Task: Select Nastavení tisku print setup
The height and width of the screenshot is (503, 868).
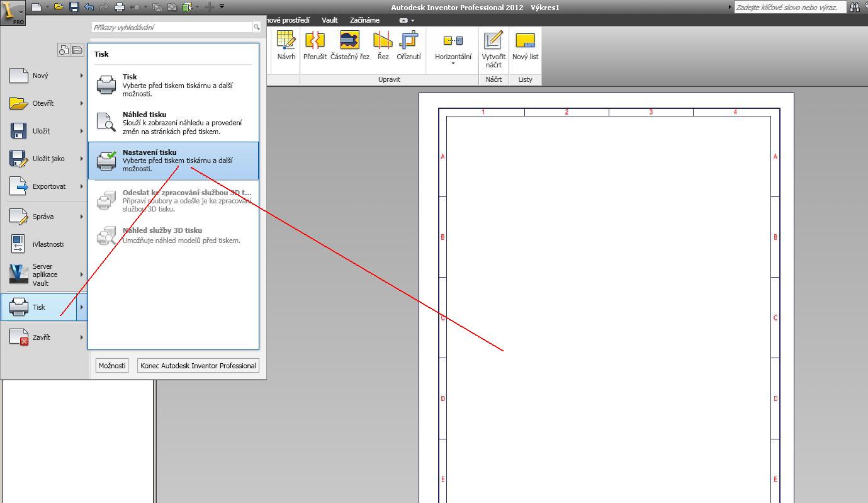Action: click(x=173, y=161)
